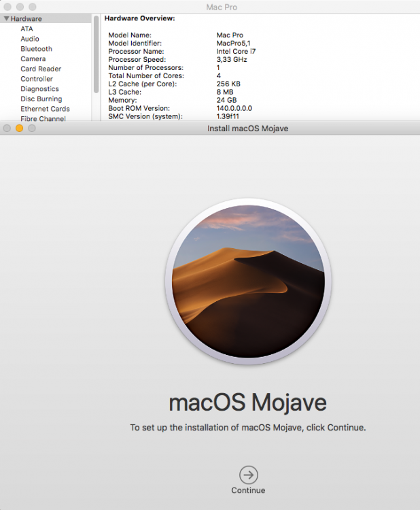
Task: Select Ethernet Cards in hardware sidebar
Action: pos(45,109)
